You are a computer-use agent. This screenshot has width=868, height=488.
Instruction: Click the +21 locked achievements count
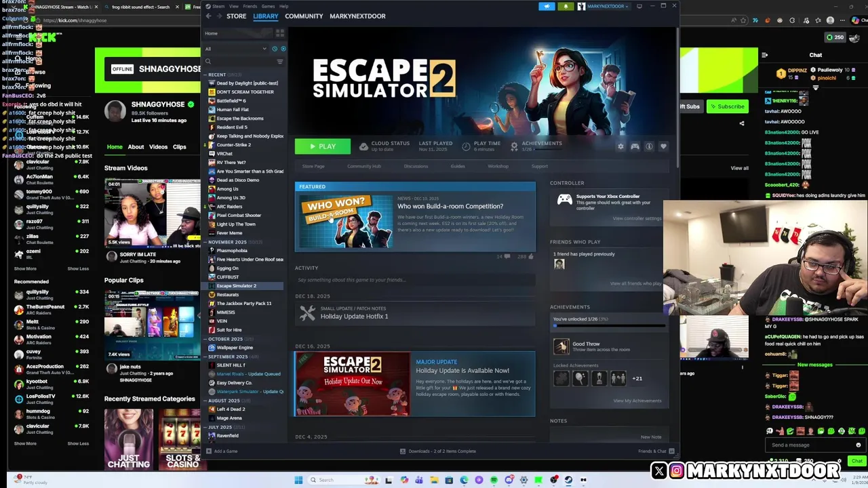click(637, 378)
